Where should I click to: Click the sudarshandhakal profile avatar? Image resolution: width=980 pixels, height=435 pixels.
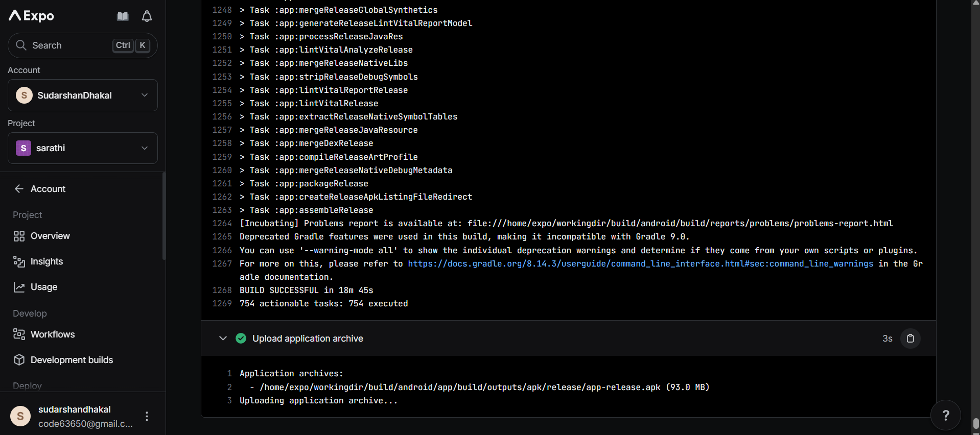coord(20,416)
